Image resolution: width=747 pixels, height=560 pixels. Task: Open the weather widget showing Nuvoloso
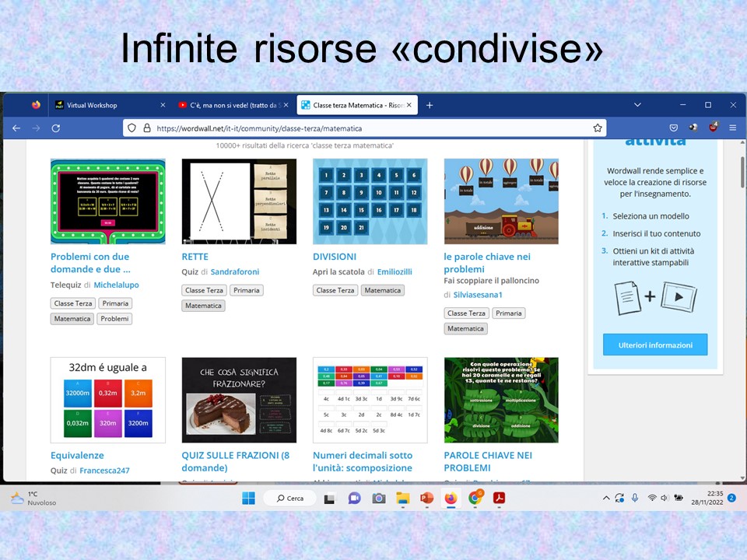[33, 498]
